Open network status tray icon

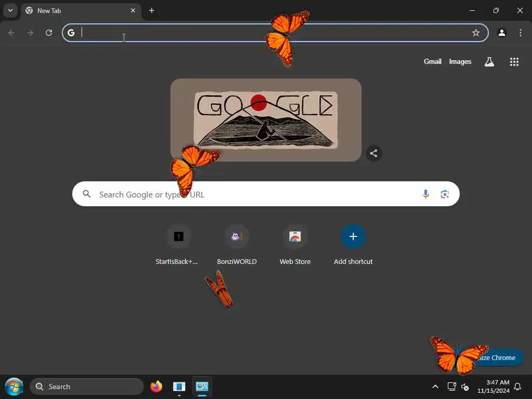[x=451, y=387]
